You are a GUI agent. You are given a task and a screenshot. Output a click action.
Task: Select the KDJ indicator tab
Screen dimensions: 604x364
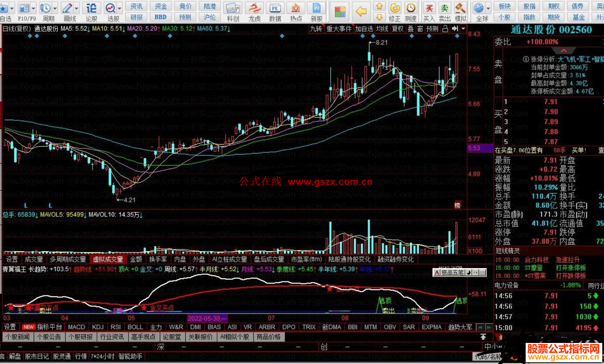tap(98, 327)
